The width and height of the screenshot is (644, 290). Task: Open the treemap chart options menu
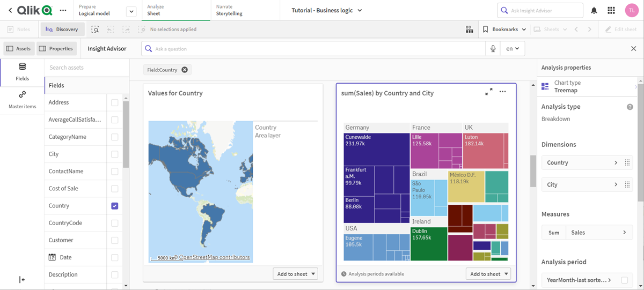503,92
